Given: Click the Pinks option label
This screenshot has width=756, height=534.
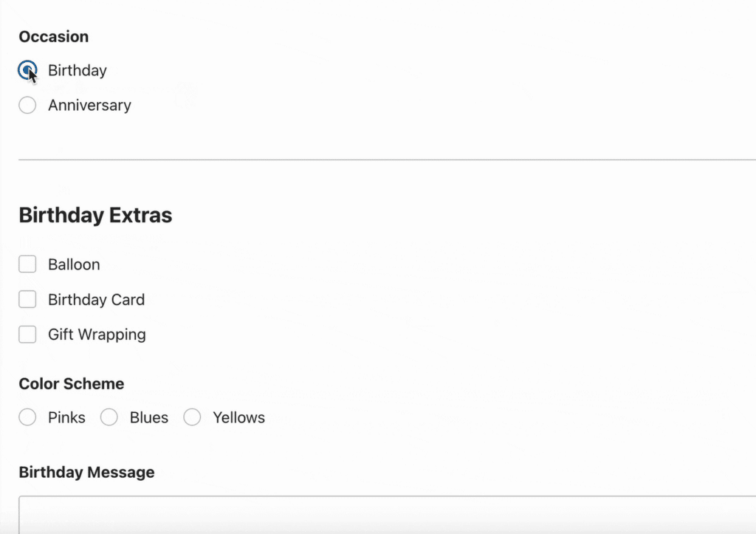Looking at the screenshot, I should (66, 418).
